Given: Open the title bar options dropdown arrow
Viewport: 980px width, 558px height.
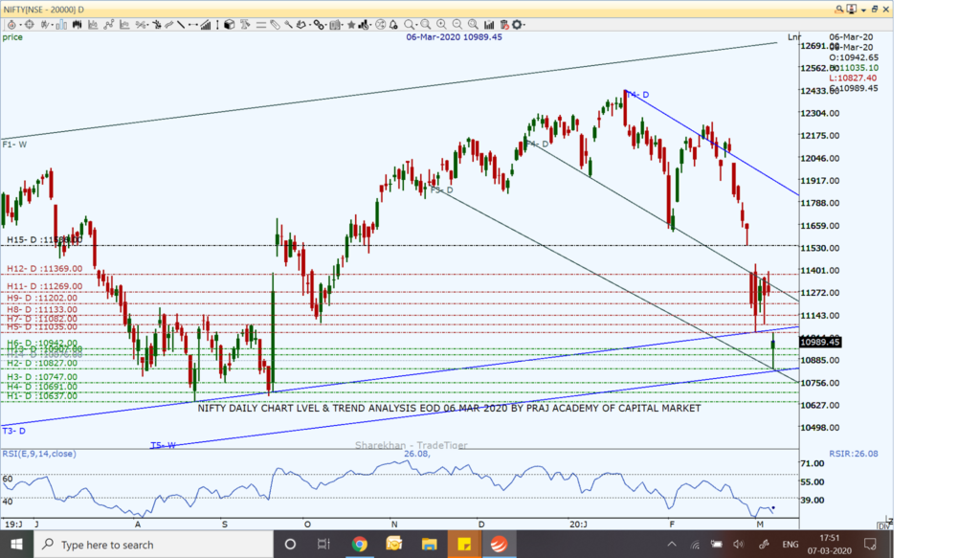Looking at the screenshot, I should 864,10.
